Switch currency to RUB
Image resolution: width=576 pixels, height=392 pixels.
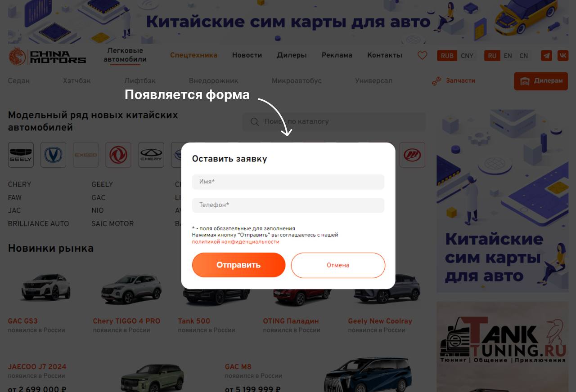point(447,56)
